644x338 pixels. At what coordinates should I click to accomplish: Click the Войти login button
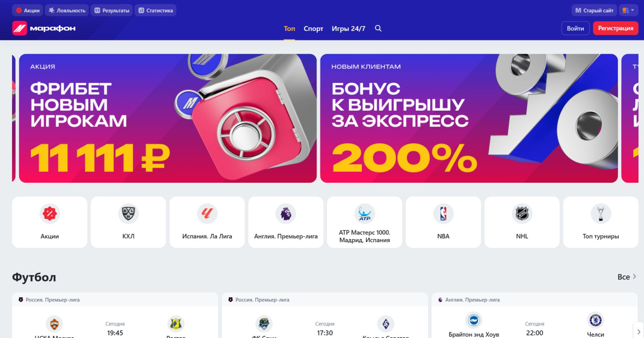575,28
